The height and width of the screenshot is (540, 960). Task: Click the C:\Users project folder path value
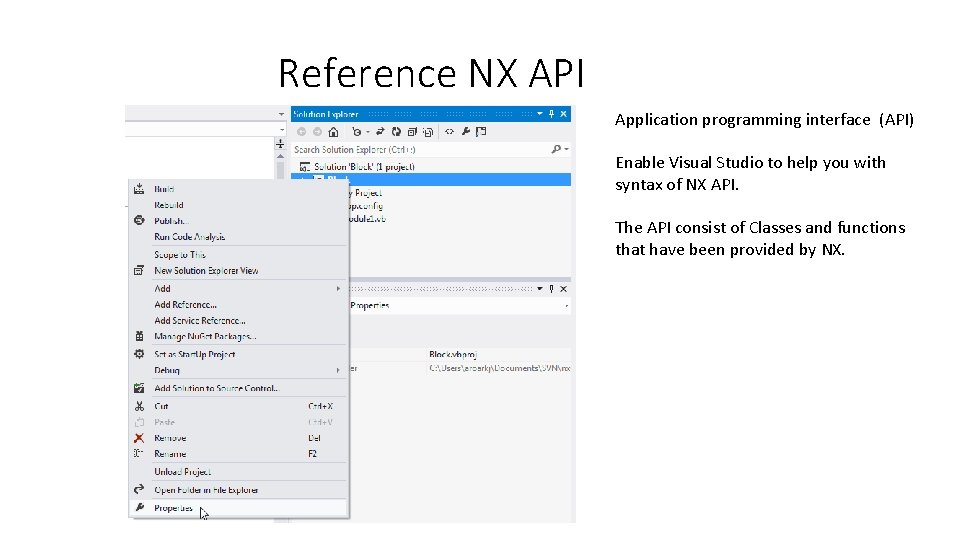pyautogui.click(x=500, y=368)
